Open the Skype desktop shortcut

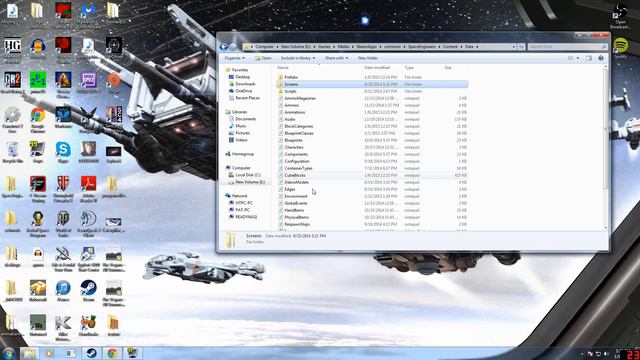click(x=63, y=153)
